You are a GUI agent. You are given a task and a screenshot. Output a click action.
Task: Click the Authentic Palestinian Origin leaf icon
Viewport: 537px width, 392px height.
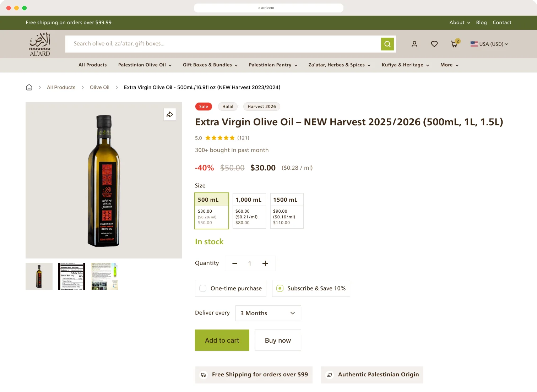tap(330, 375)
